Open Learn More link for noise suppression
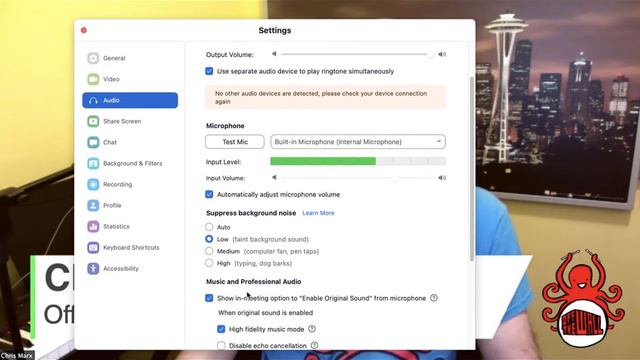The image size is (640, 360). [318, 213]
